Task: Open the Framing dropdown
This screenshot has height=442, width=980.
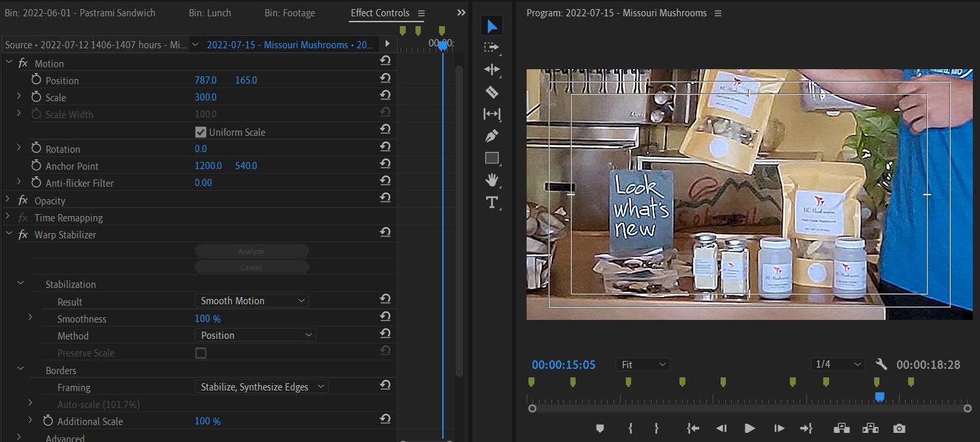Action: pos(261,387)
